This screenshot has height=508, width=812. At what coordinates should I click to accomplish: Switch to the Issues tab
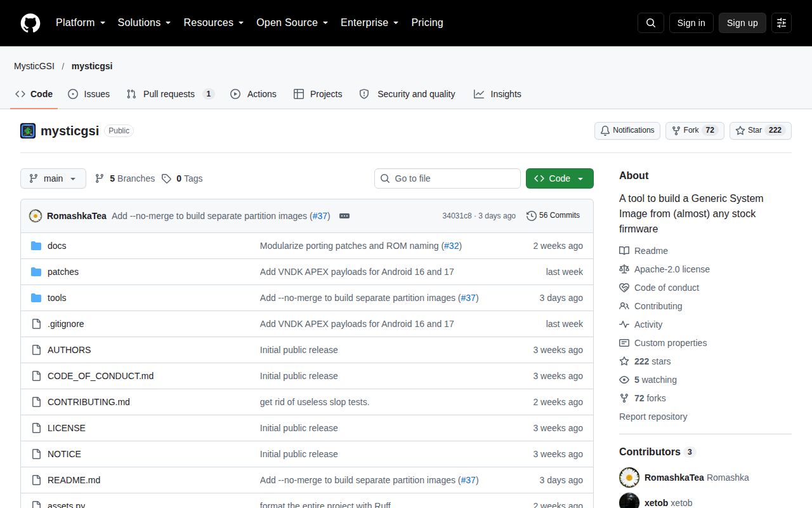click(89, 94)
